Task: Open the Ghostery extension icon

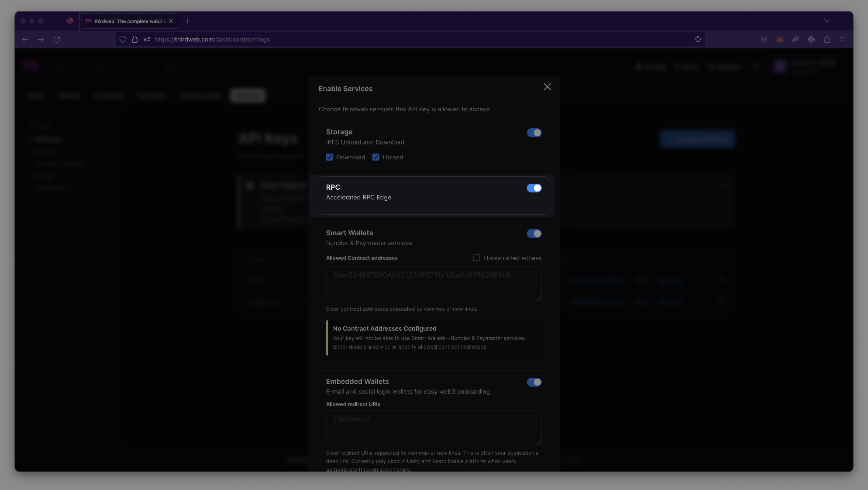Action: pos(795,39)
